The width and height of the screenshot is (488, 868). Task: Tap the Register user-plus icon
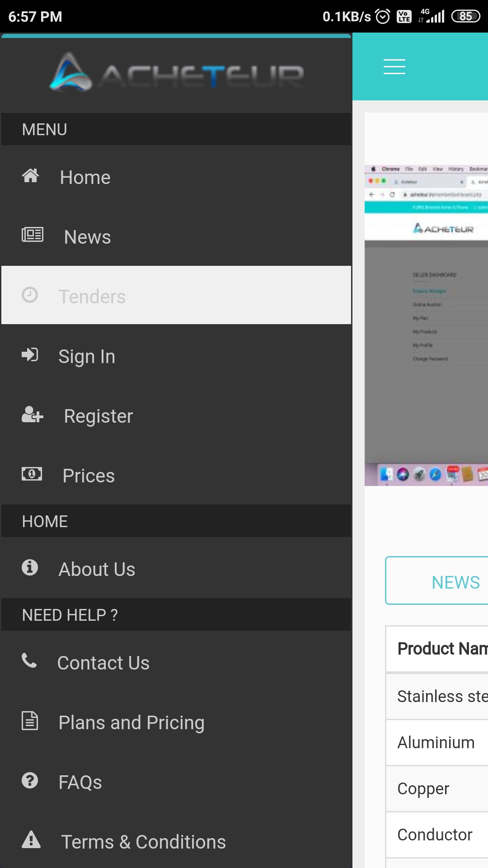click(33, 414)
